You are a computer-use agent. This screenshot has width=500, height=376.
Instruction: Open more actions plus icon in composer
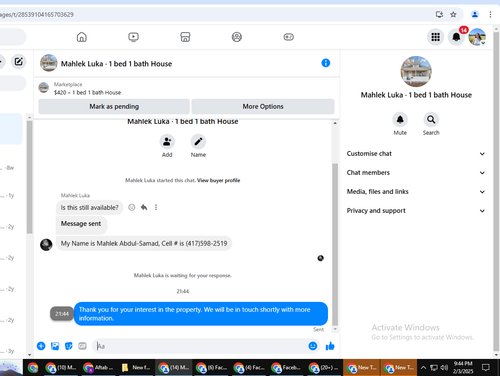point(41,346)
